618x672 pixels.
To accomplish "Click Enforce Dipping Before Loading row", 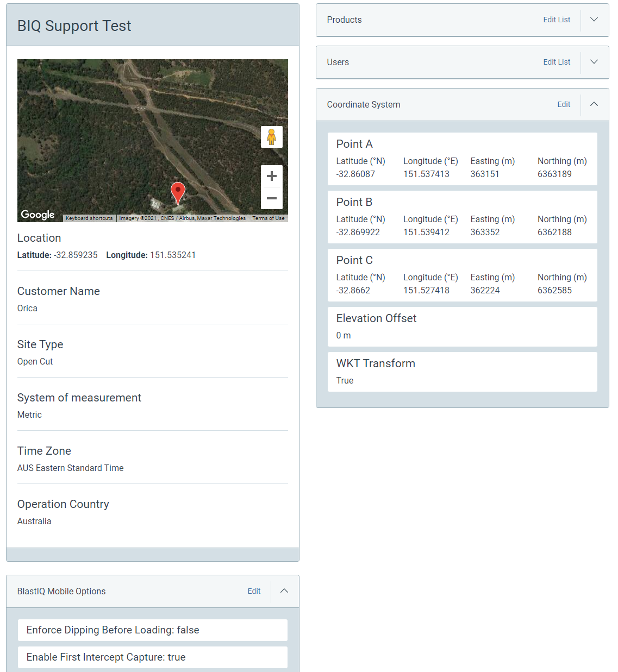I will coord(153,630).
